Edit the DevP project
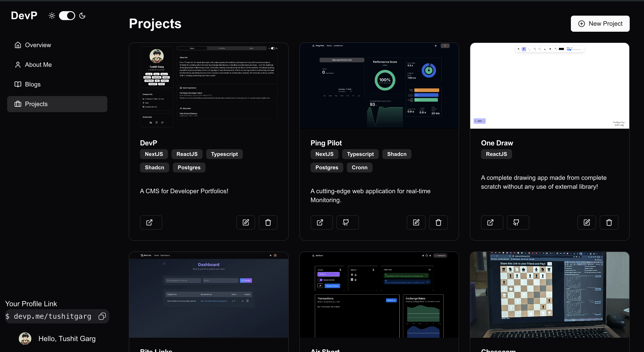Image resolution: width=644 pixels, height=352 pixels. 246,222
